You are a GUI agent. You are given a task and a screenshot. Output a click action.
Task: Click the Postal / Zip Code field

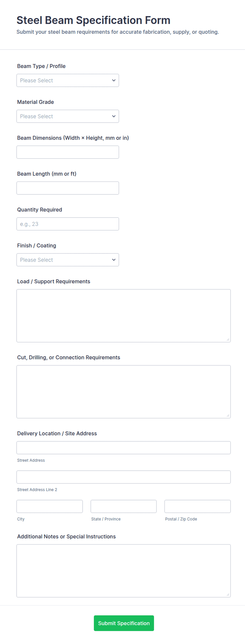(x=197, y=506)
